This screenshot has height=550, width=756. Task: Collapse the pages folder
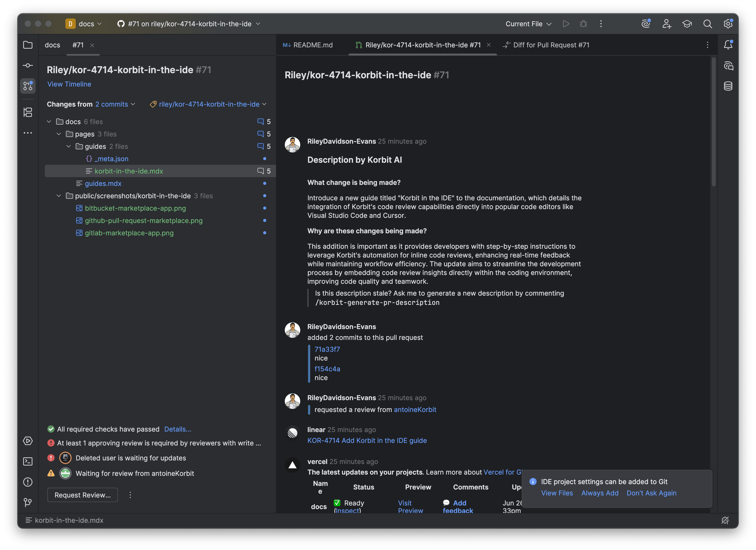pyautogui.click(x=59, y=134)
